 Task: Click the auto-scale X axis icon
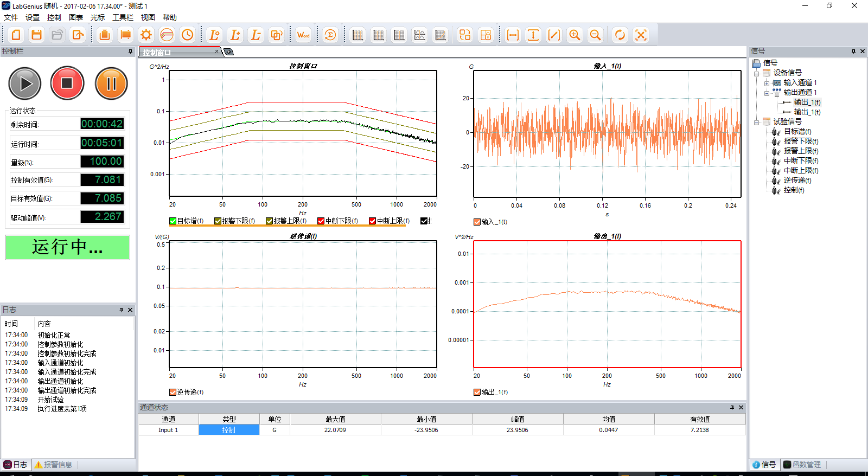(513, 35)
